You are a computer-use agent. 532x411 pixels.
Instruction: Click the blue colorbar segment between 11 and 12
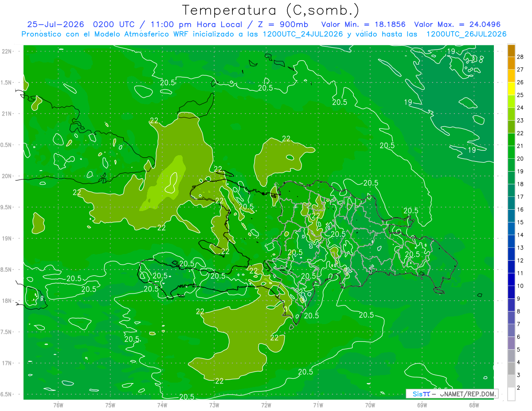point(511,267)
